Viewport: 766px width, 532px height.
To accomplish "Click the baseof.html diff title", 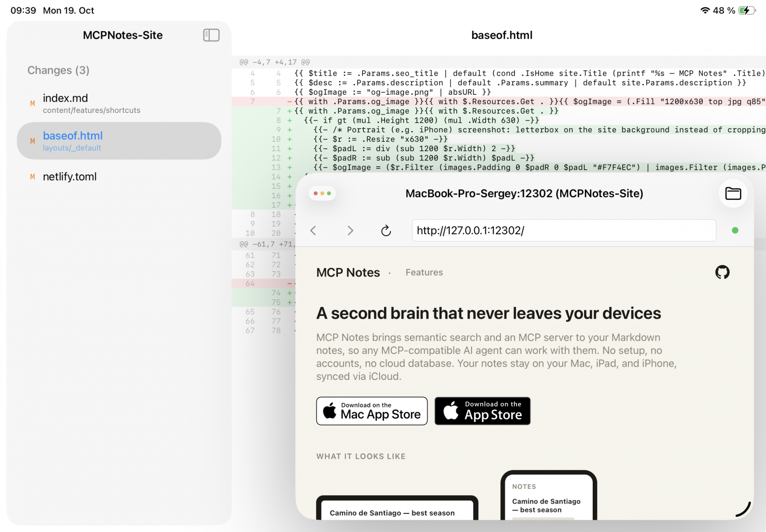I will click(x=502, y=35).
